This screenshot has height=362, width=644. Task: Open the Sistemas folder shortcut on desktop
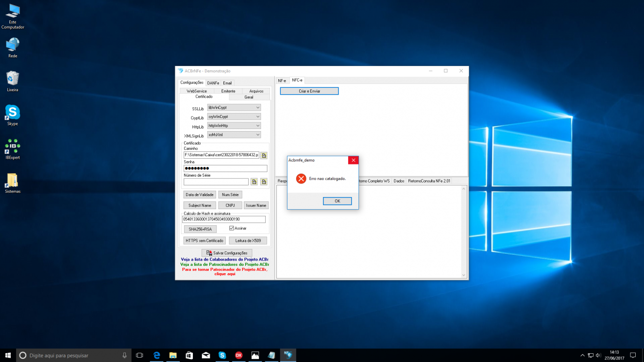[x=13, y=183]
